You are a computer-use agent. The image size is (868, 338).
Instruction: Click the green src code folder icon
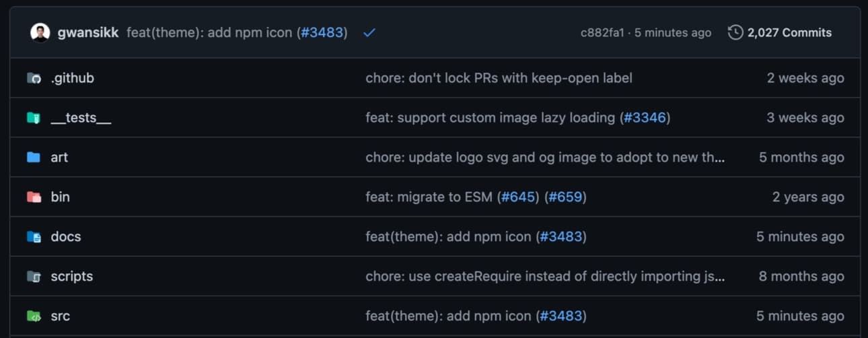tap(34, 316)
